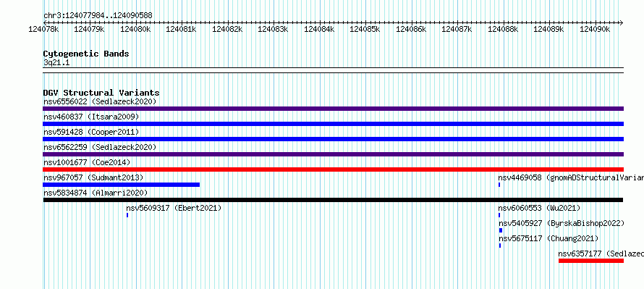Image resolution: width=644 pixels, height=289 pixels.
Task: Click the 124089k ruler label
Action: tap(548, 29)
